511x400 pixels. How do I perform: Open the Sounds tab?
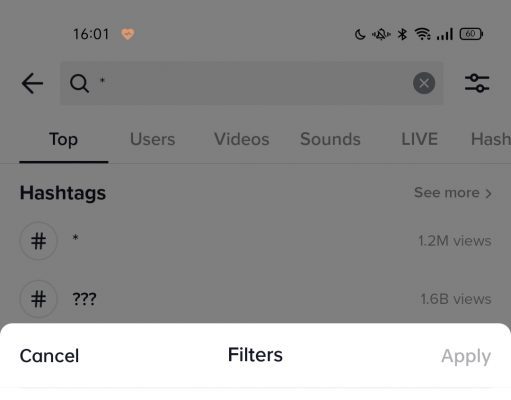pyautogui.click(x=330, y=139)
